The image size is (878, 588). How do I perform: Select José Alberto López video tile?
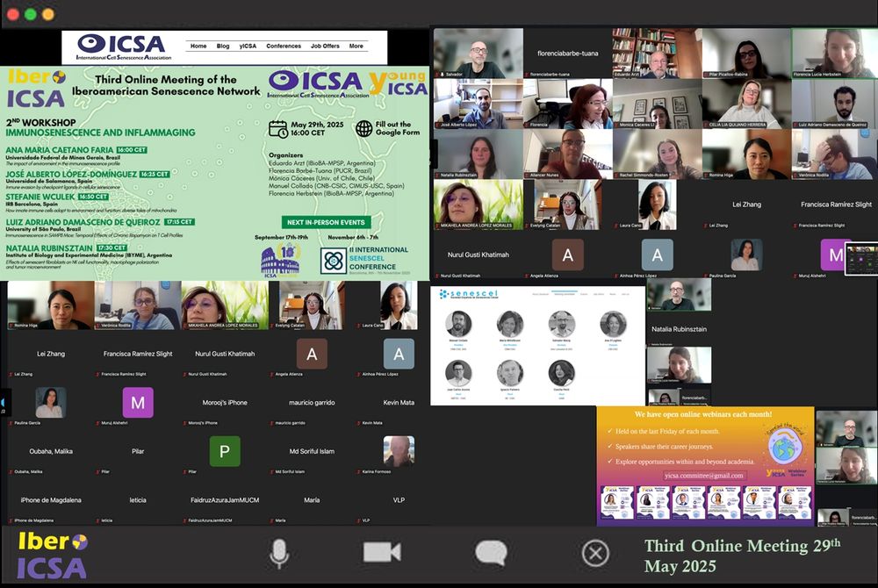[479, 104]
